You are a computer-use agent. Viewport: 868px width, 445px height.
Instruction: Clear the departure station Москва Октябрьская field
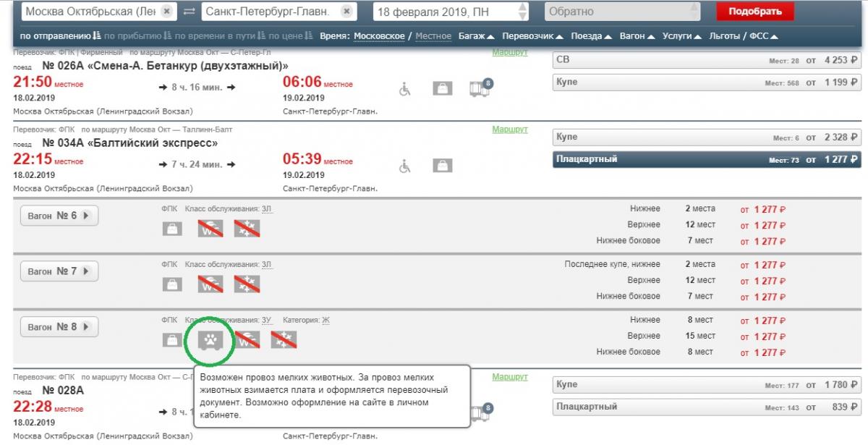(166, 12)
